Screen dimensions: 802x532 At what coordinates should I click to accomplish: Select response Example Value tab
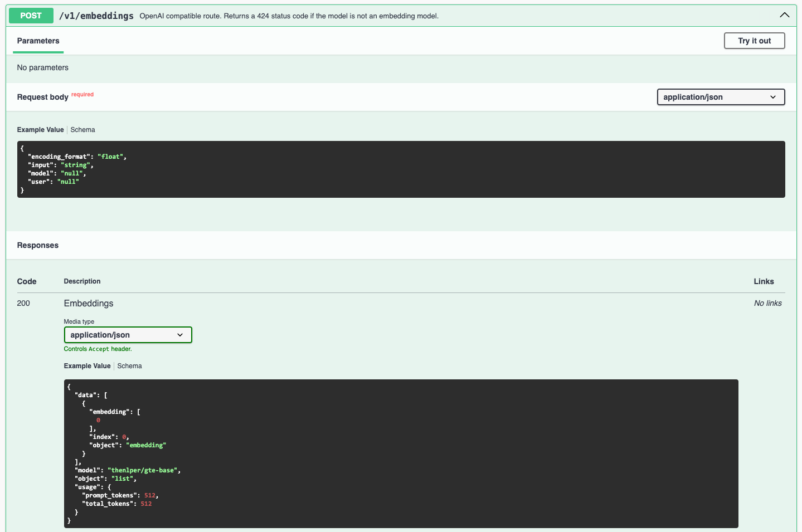click(87, 366)
